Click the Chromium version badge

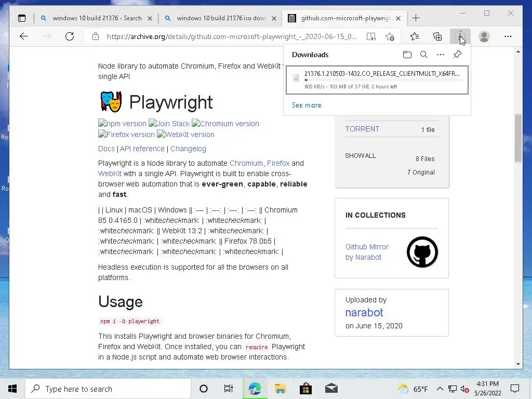point(225,124)
